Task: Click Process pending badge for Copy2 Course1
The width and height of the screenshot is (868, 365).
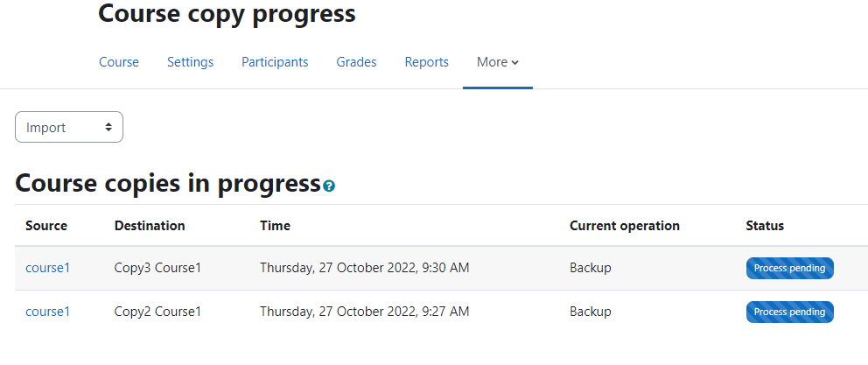Action: 789,312
